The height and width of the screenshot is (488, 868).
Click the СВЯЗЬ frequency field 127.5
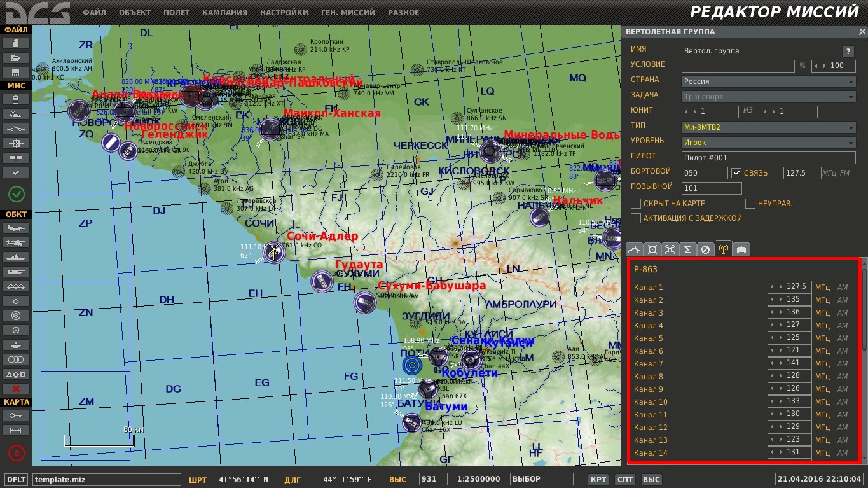point(802,173)
